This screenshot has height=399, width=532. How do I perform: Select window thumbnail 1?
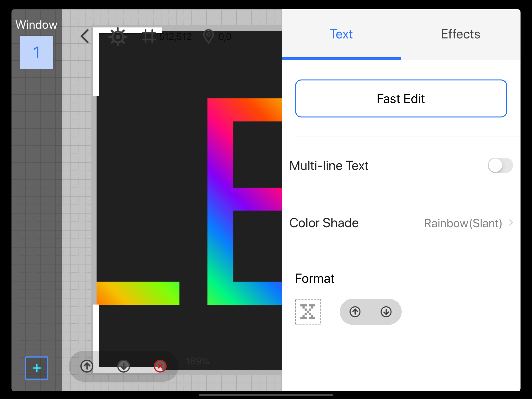pyautogui.click(x=37, y=52)
